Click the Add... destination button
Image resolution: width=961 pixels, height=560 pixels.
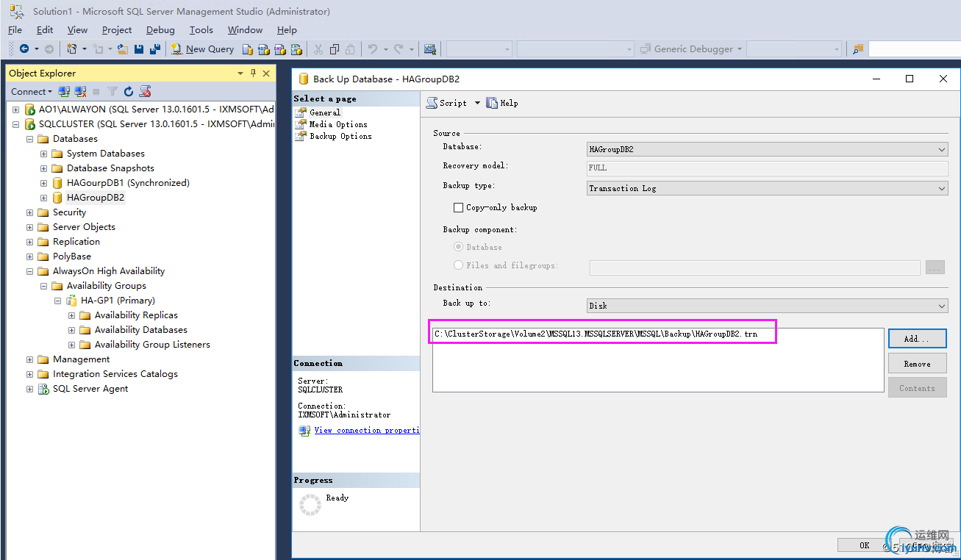(916, 339)
